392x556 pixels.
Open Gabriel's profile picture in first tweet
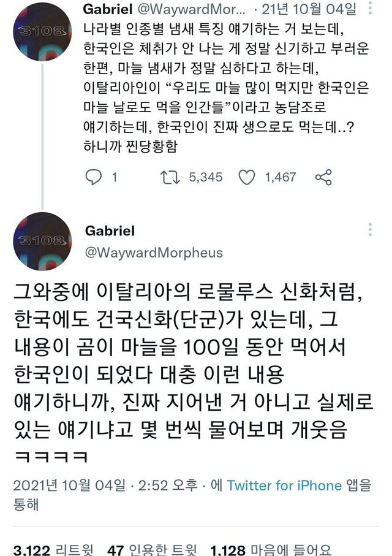(x=42, y=40)
